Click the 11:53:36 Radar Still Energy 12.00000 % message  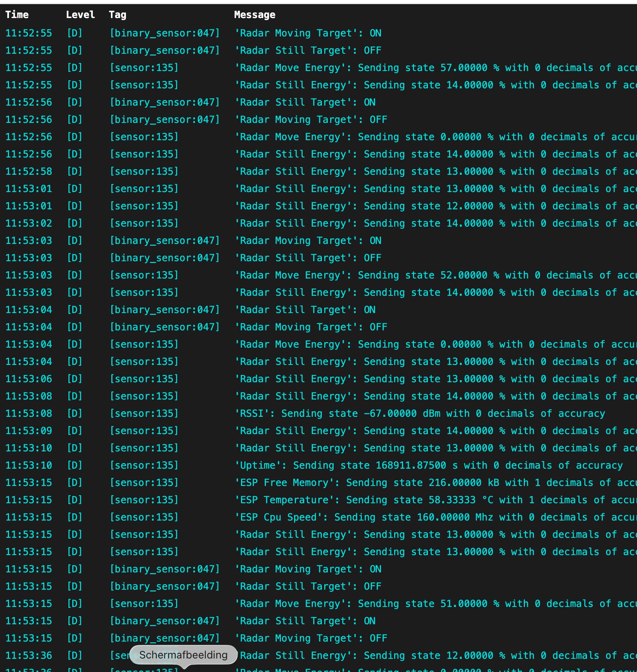coord(435,655)
